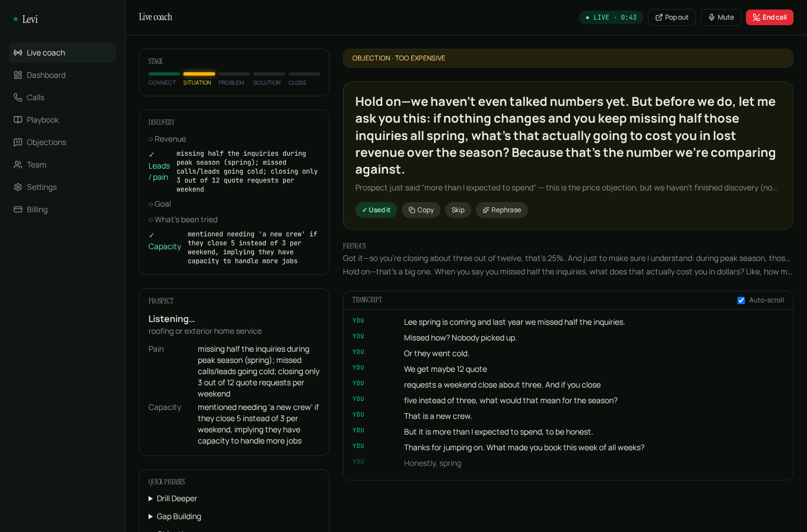Go to the Calls section

[x=62, y=97]
